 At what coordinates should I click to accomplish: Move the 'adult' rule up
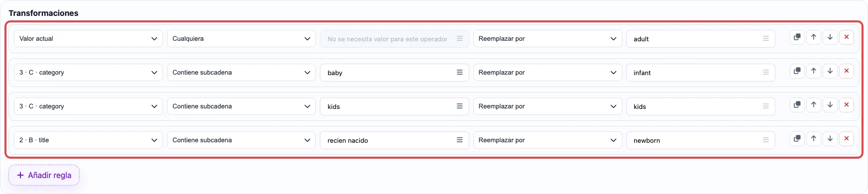[x=814, y=37]
